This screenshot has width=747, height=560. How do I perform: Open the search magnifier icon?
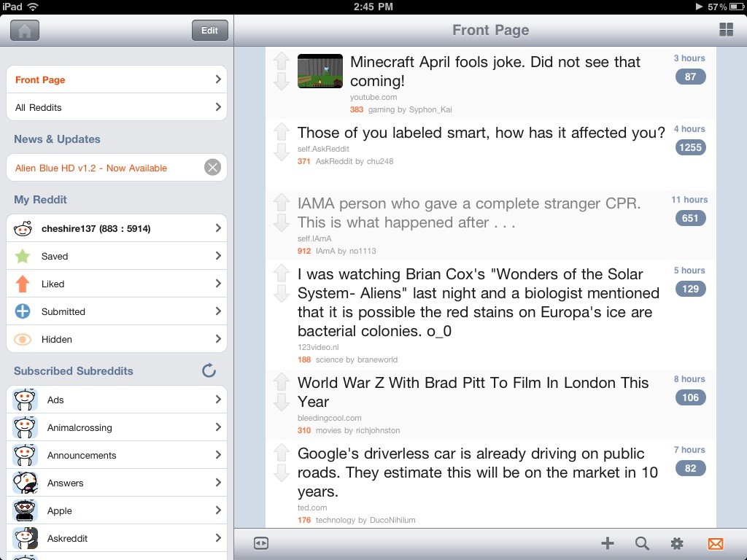pos(642,543)
